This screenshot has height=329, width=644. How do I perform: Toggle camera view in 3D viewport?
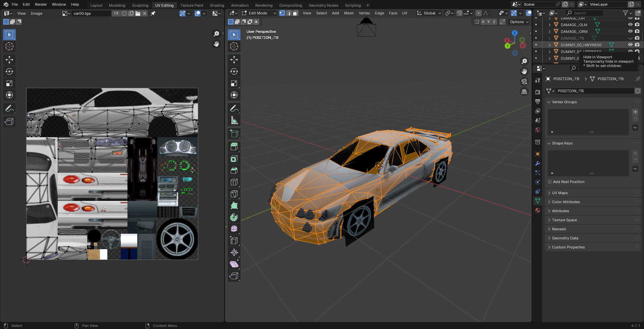point(524,81)
